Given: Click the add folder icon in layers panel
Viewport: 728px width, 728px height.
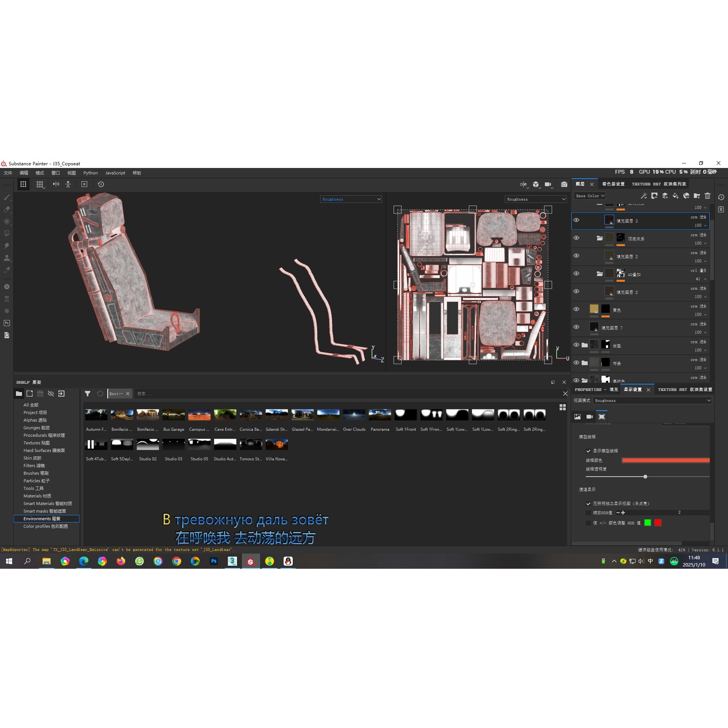Looking at the screenshot, I should tap(697, 196).
